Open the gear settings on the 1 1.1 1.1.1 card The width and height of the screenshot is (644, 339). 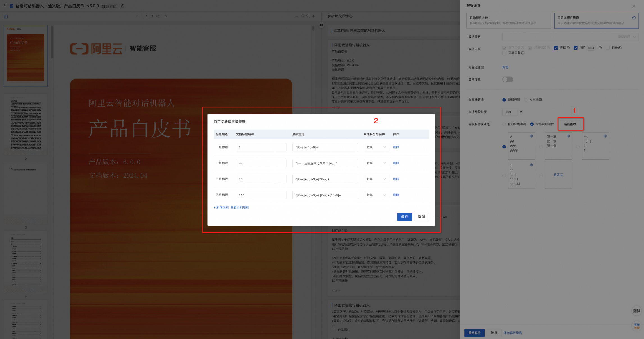tap(531, 165)
